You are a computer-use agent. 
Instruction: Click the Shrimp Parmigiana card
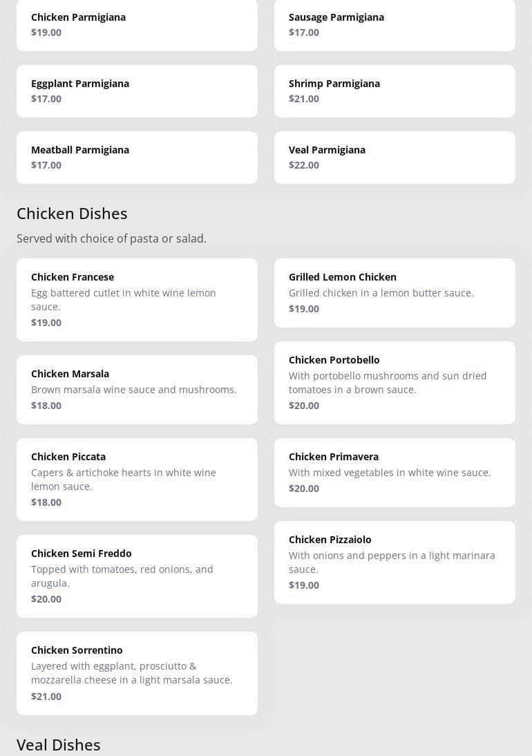(395, 91)
